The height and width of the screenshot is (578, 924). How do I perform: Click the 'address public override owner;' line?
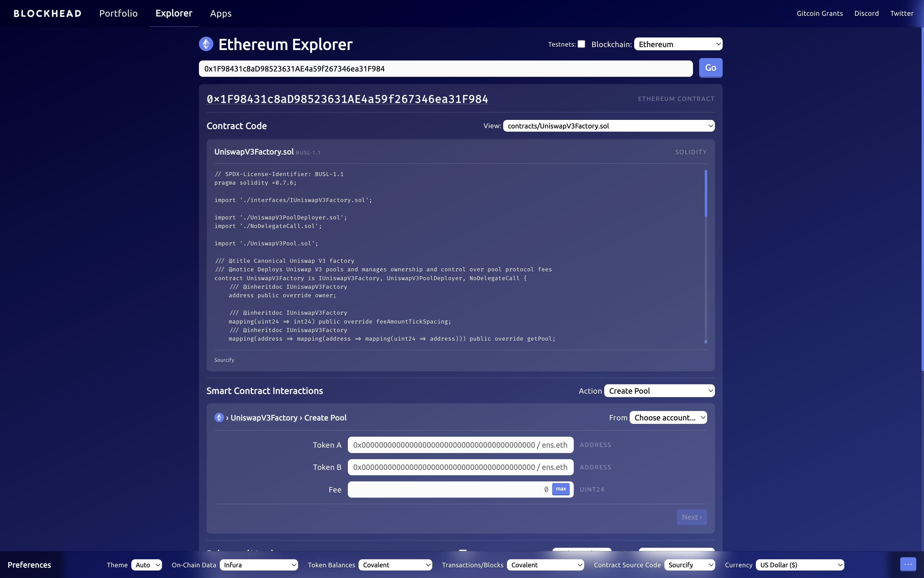282,295
